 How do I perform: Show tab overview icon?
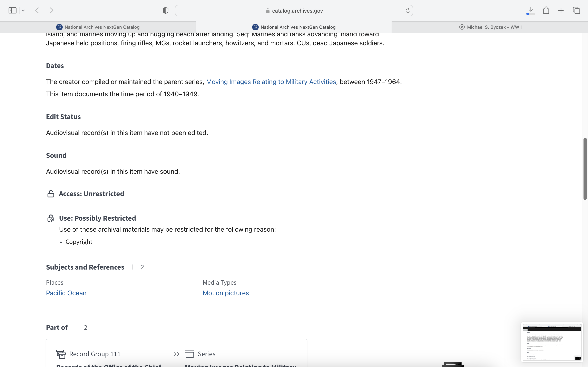point(576,10)
